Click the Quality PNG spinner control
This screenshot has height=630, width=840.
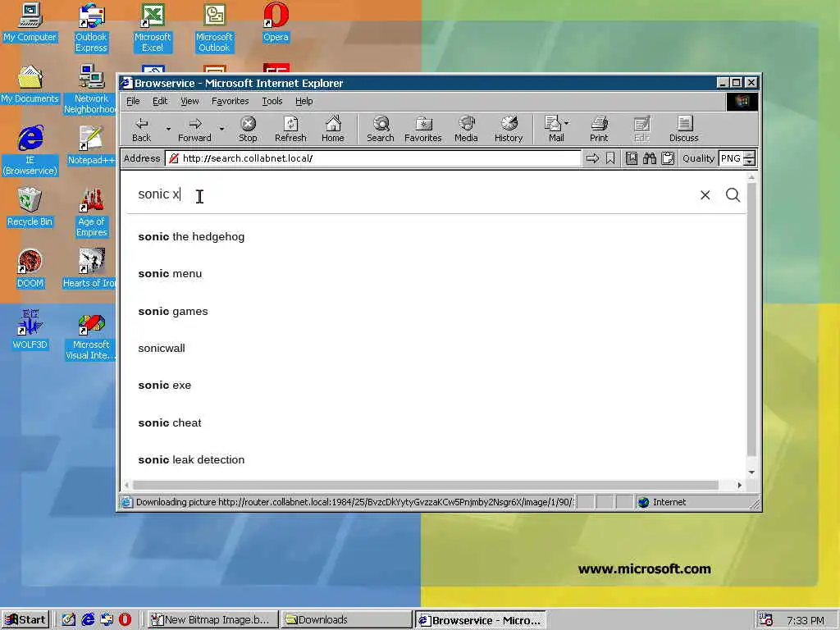(750, 158)
